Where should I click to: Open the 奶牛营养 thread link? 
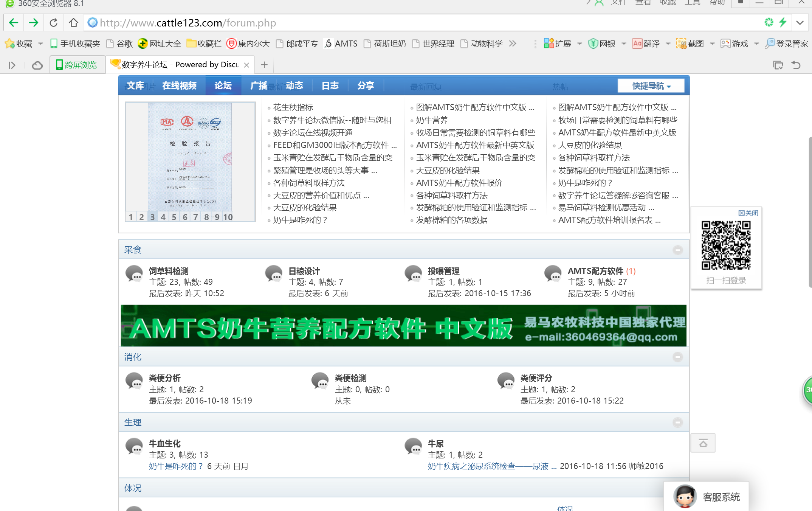(432, 120)
